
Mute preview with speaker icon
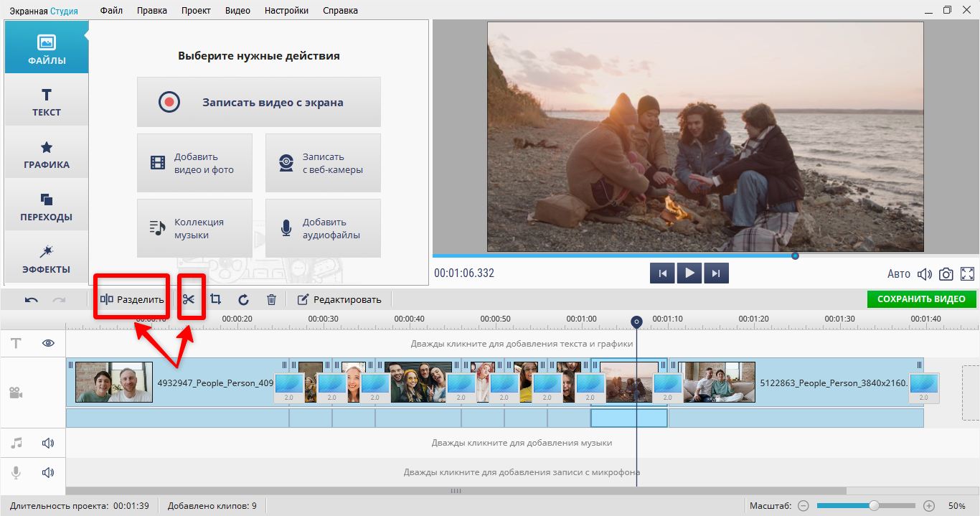[x=925, y=273]
